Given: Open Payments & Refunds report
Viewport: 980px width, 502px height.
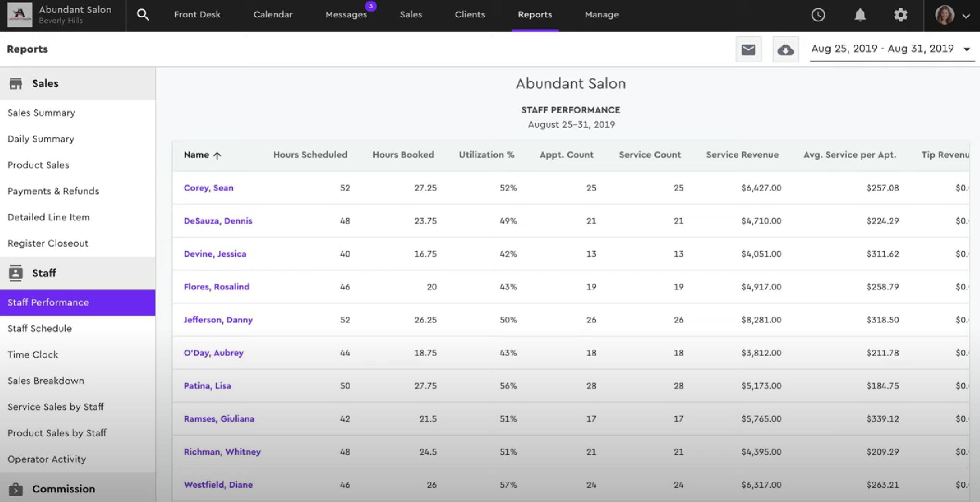Looking at the screenshot, I should point(53,191).
